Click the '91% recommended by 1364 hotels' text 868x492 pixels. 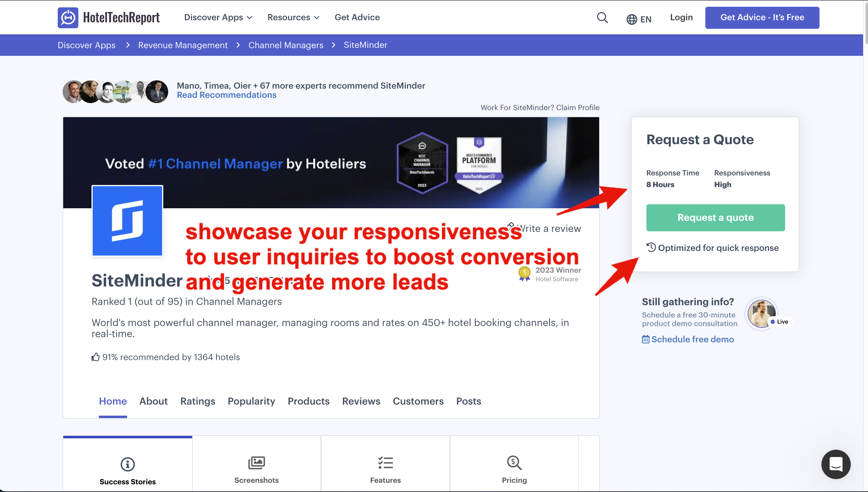click(x=171, y=357)
